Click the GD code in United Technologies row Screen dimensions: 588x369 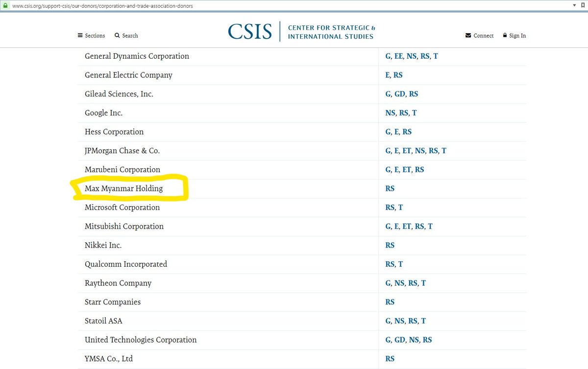(399, 340)
